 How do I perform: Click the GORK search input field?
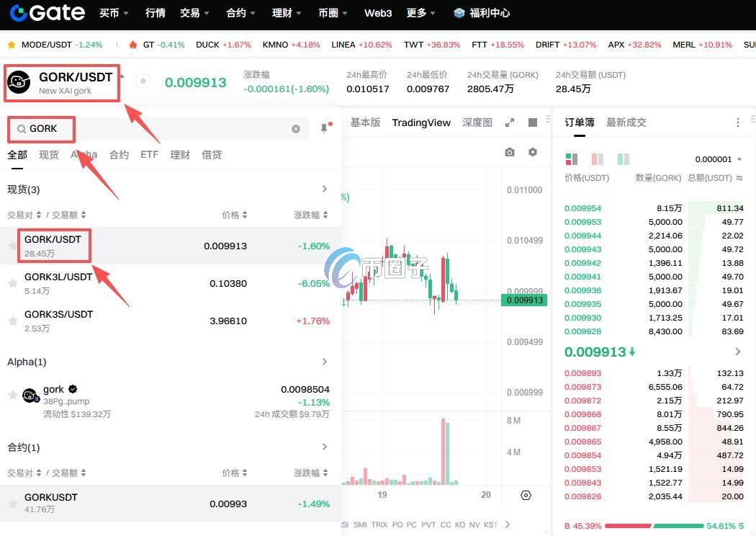click(158, 129)
